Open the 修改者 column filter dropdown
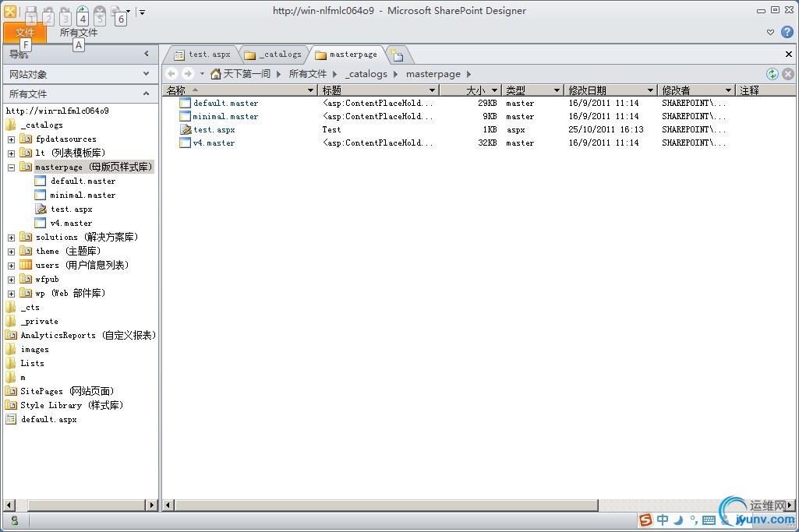 729,90
